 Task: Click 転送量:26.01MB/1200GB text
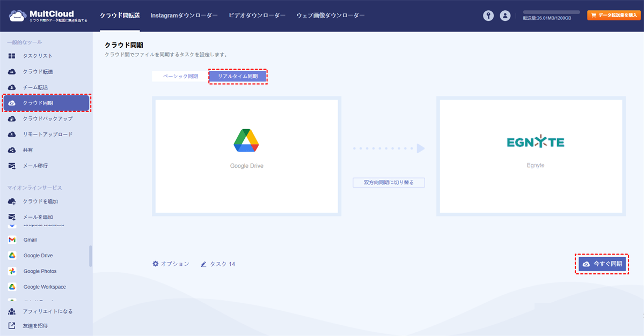click(547, 18)
